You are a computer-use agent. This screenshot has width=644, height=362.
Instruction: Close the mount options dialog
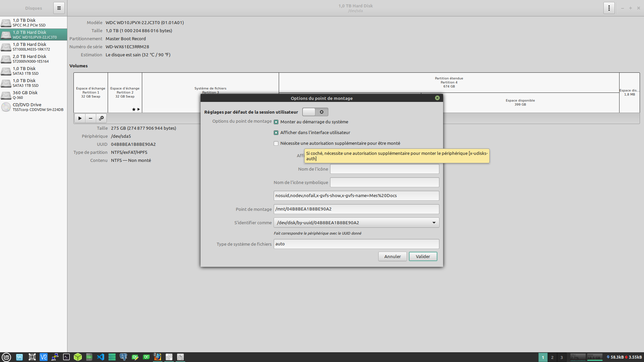point(437,98)
